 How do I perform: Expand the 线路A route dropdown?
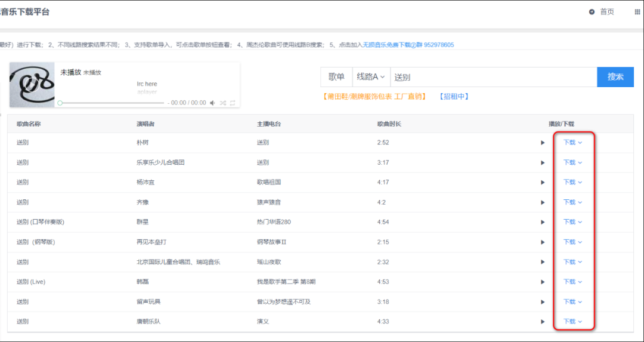tap(371, 77)
